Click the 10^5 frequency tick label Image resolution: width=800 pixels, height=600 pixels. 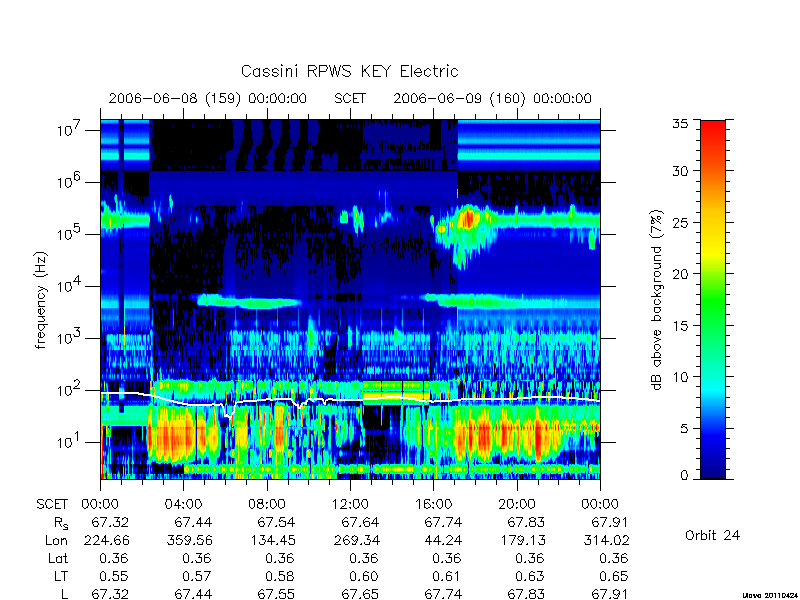pos(68,234)
